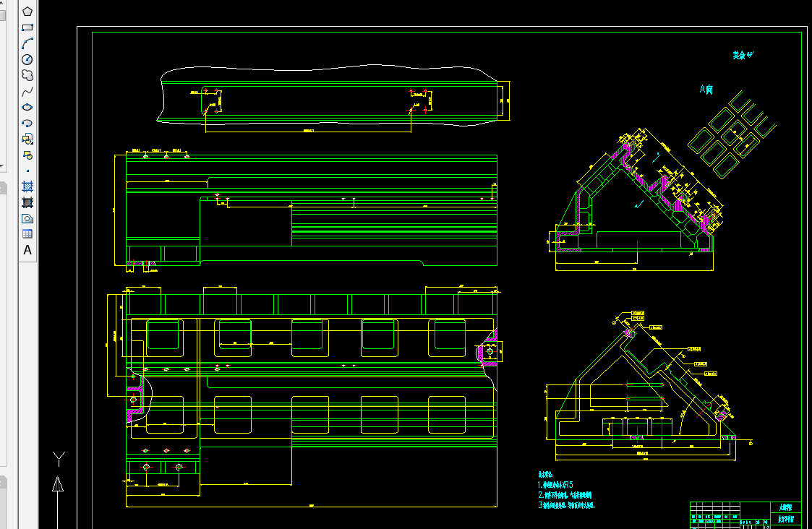Click technical note line starting with '2.'
This screenshot has width=812, height=529.
pyautogui.click(x=565, y=495)
